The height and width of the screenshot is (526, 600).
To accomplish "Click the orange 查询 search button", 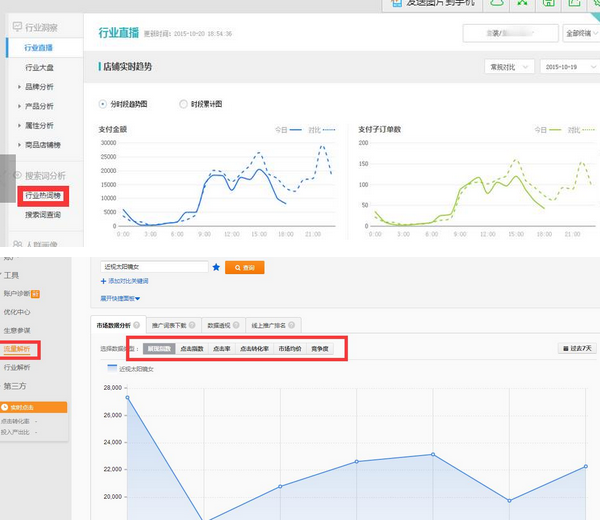I will pyautogui.click(x=245, y=267).
